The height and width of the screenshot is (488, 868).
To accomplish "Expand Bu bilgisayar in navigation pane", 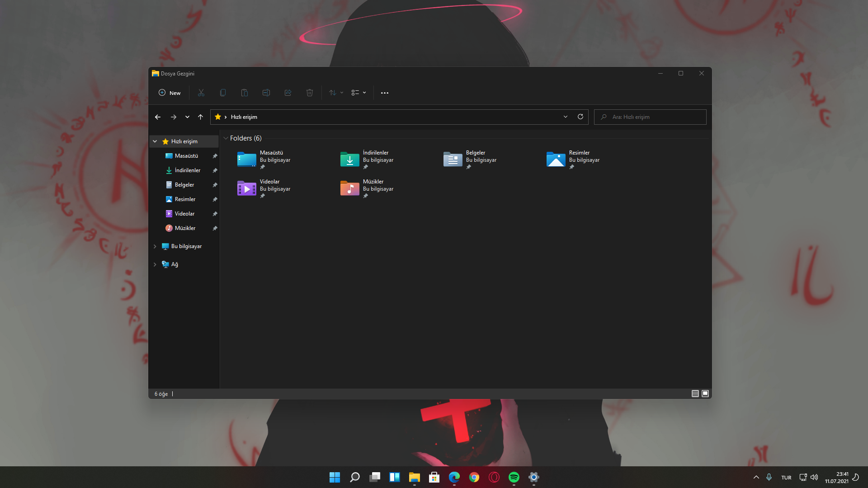I will pyautogui.click(x=155, y=246).
